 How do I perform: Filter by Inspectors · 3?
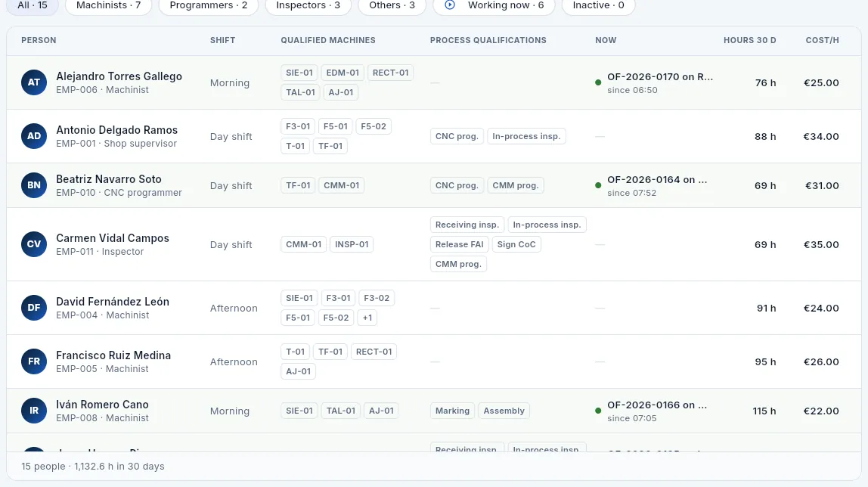coord(308,5)
